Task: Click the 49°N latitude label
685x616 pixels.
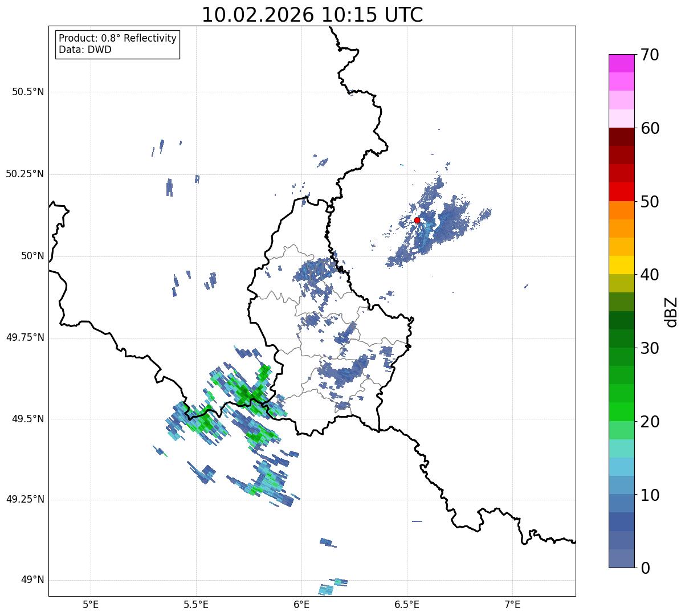Action: tap(32, 580)
